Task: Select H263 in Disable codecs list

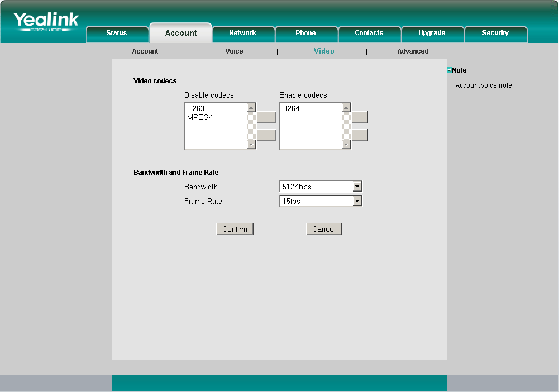Action: (196, 109)
